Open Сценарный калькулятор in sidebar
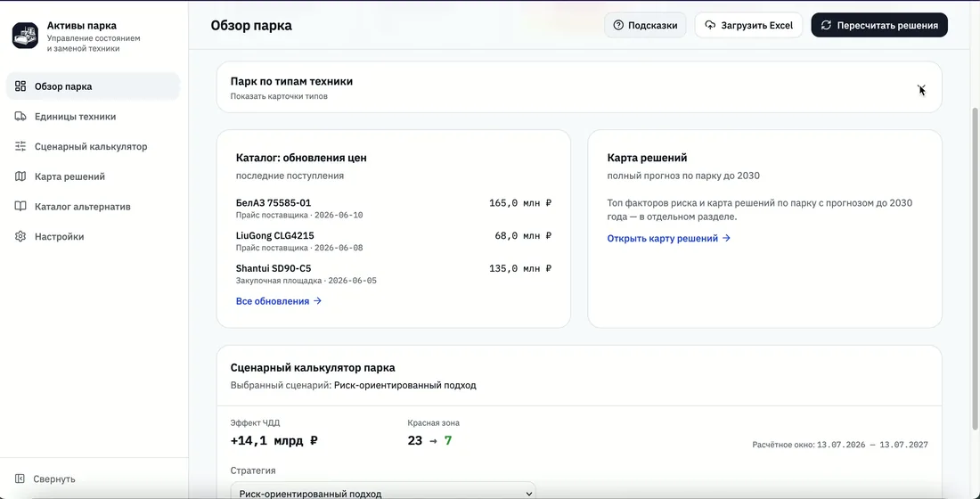Image resolution: width=980 pixels, height=499 pixels. coord(94,146)
